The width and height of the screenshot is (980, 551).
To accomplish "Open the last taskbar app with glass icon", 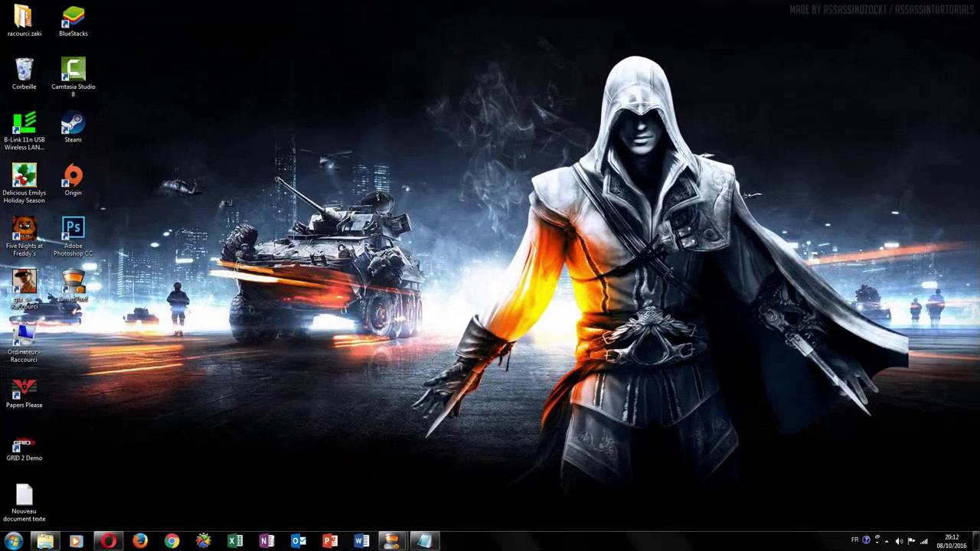I will 424,541.
